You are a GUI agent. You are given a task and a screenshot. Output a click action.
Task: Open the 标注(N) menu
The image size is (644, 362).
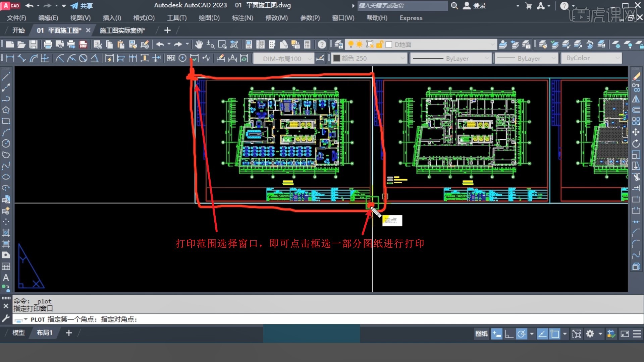pos(243,18)
